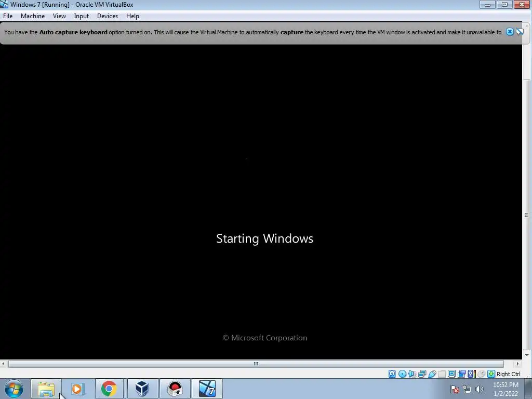Click the mouse integration indicator icon
This screenshot has height=399, width=532.
[481, 374]
